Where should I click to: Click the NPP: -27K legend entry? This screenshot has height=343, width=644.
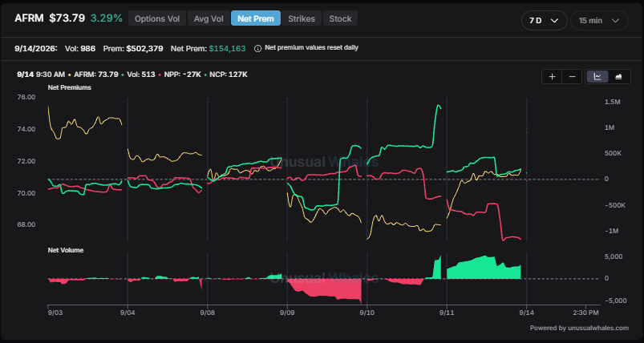pyautogui.click(x=183, y=75)
